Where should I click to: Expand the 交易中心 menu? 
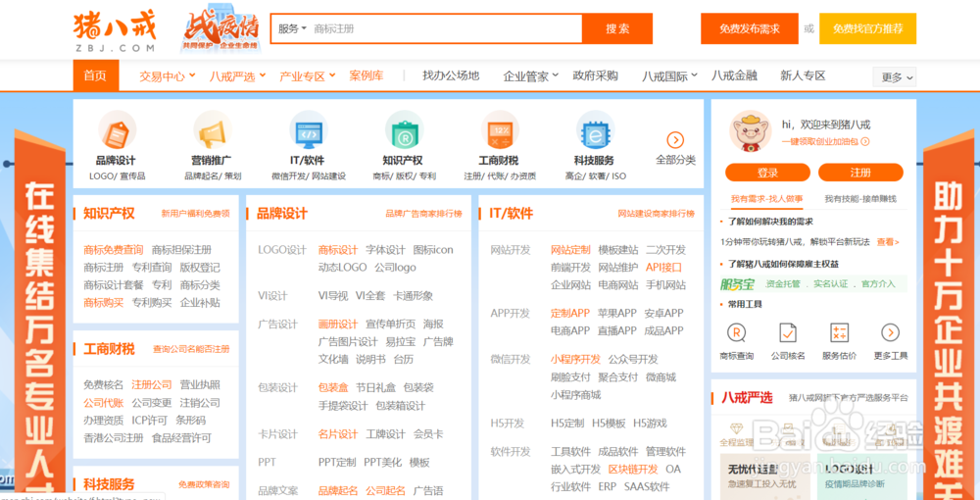pos(168,76)
